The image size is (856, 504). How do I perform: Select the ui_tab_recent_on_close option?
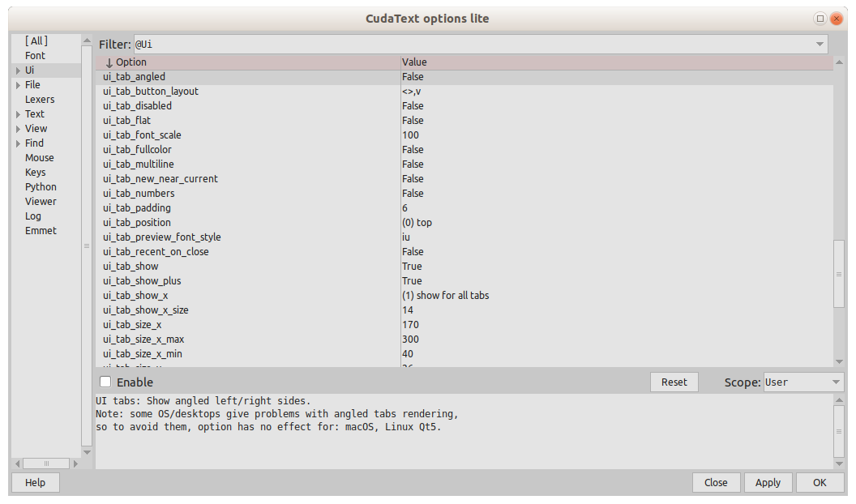[156, 252]
